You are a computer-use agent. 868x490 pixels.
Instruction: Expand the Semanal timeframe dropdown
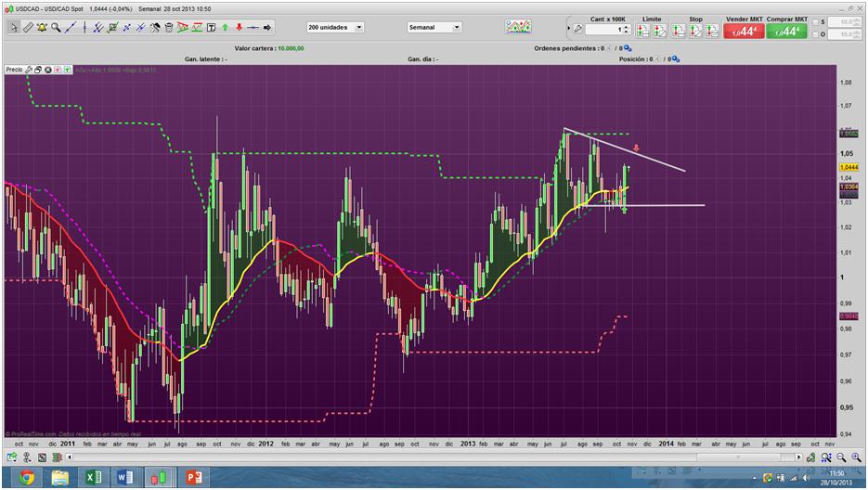coord(457,28)
